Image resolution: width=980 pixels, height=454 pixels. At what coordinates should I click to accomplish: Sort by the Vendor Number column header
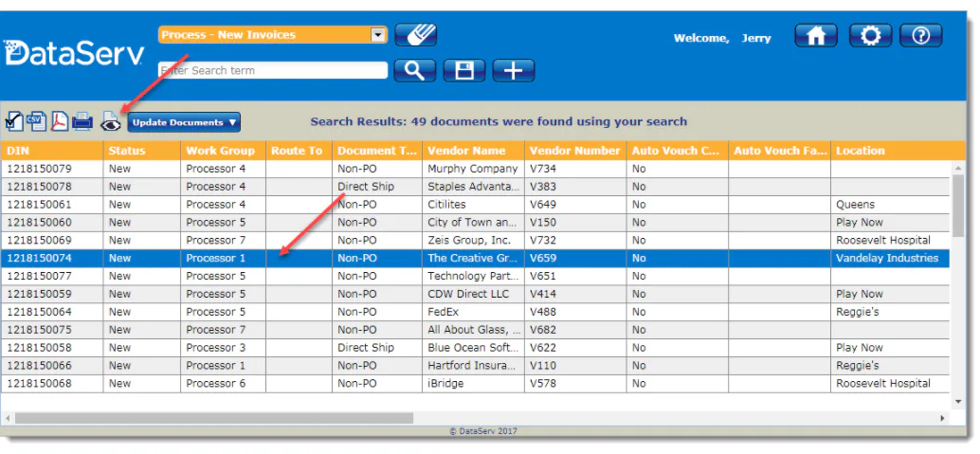(x=575, y=151)
